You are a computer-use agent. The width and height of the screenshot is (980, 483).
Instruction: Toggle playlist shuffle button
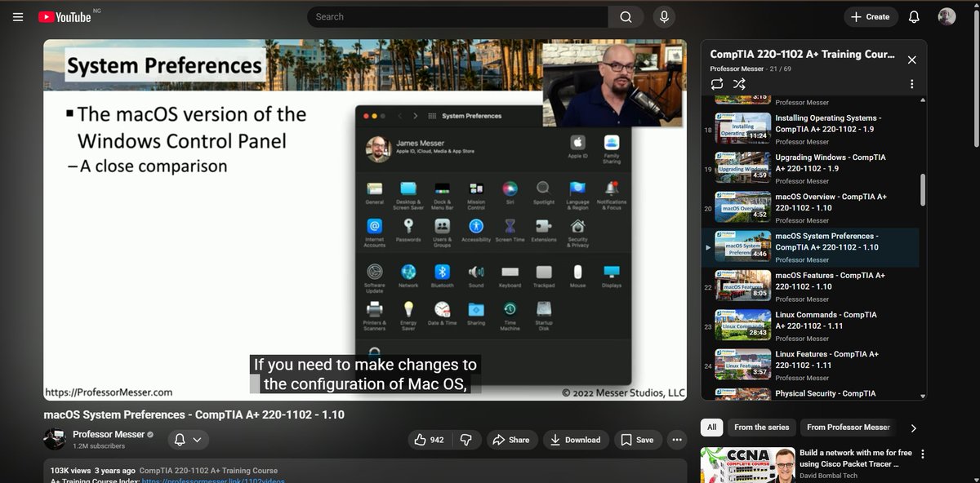(739, 84)
